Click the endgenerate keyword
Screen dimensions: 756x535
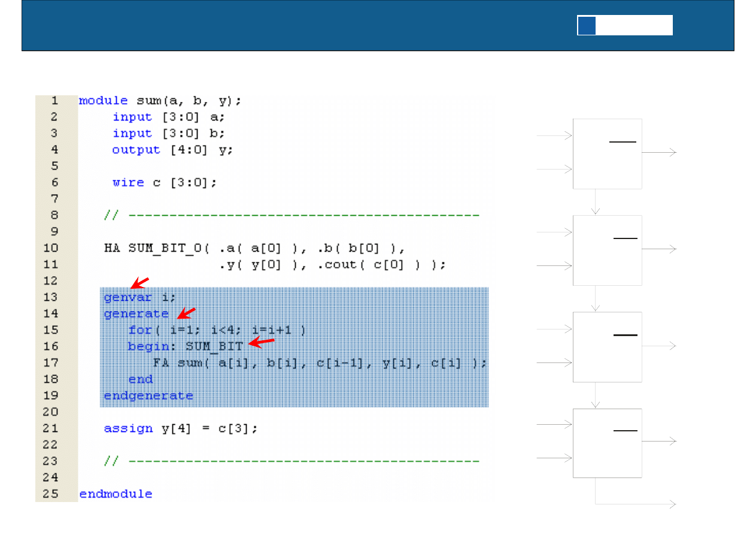148,395
